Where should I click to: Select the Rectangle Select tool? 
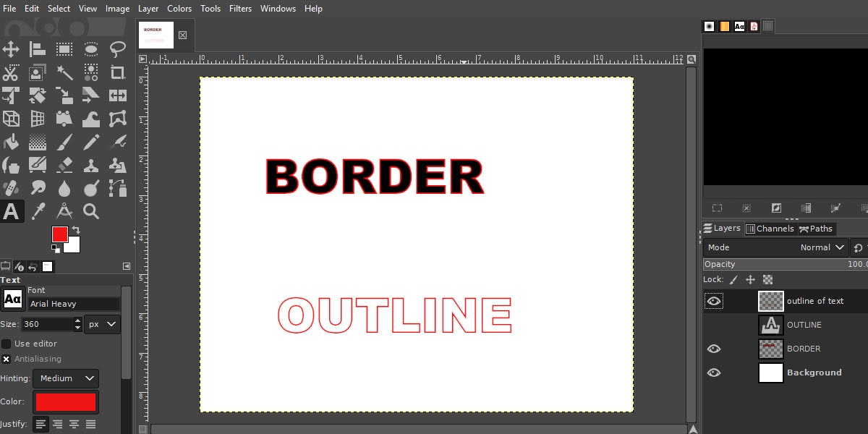[64, 49]
